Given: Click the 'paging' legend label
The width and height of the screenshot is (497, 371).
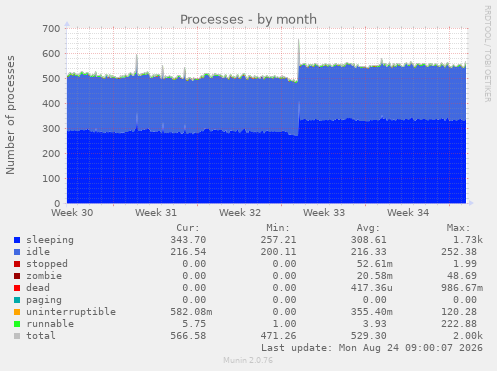Looking at the screenshot, I should tap(44, 300).
